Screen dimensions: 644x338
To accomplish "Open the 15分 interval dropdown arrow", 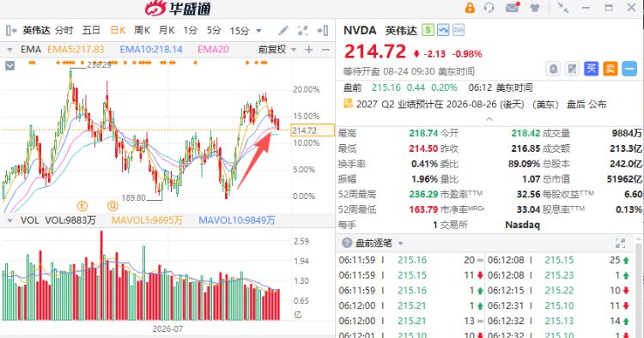I will point(258,31).
